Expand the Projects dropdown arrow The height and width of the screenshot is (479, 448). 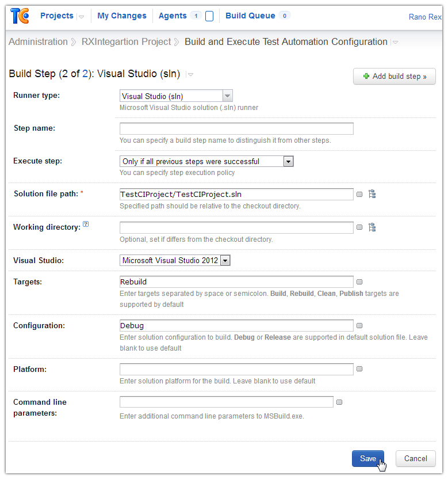coord(81,17)
